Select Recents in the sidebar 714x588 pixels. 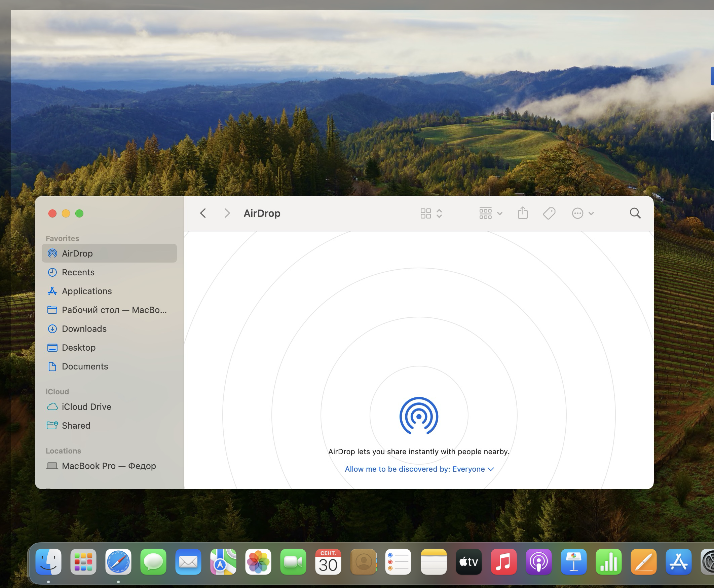point(78,272)
